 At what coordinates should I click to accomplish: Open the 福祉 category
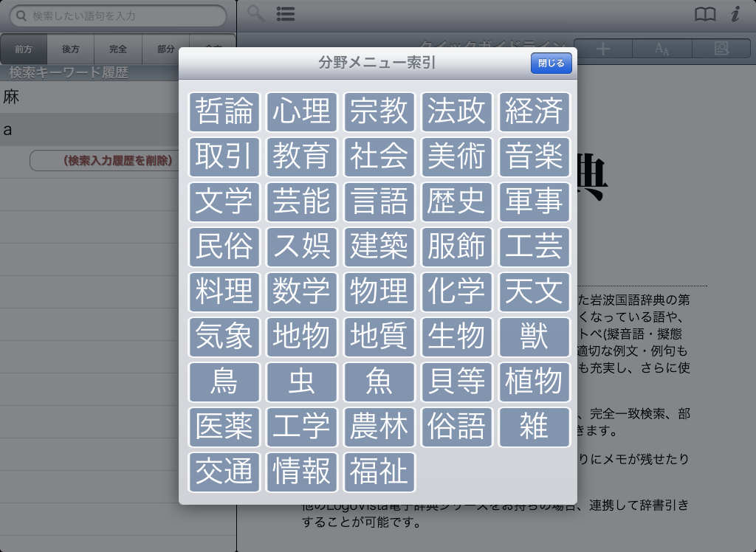379,472
